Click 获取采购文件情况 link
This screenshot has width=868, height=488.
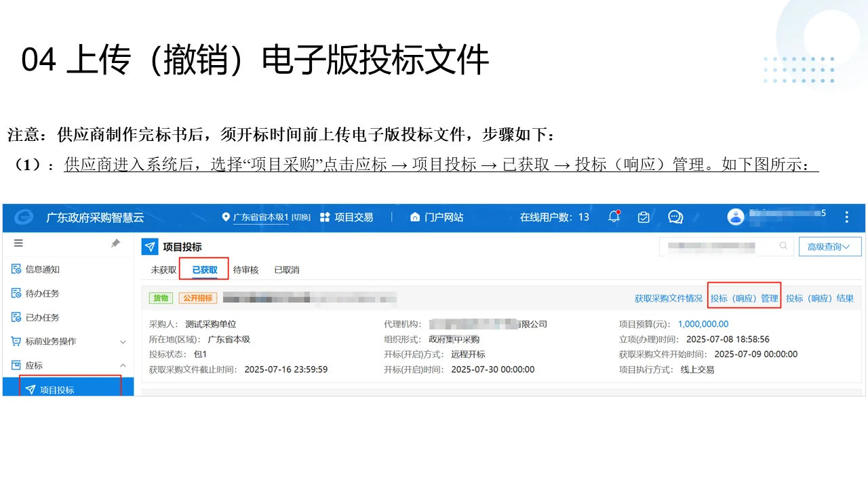tap(667, 298)
